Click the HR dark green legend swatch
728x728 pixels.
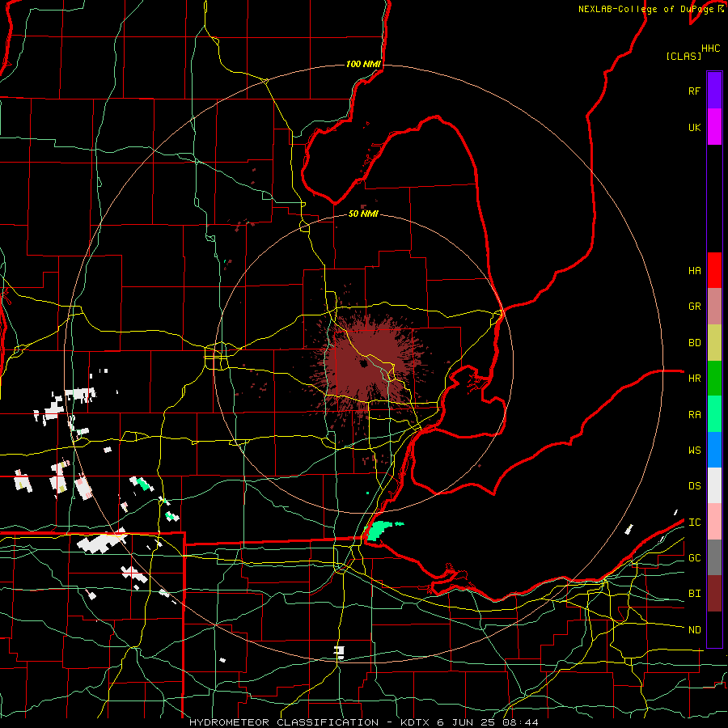coord(714,379)
